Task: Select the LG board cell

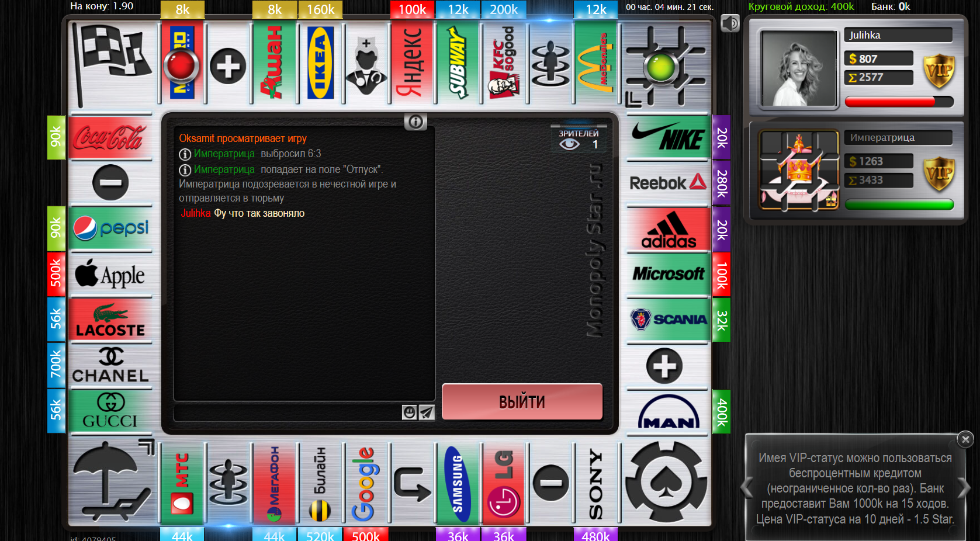Action: coord(503,484)
